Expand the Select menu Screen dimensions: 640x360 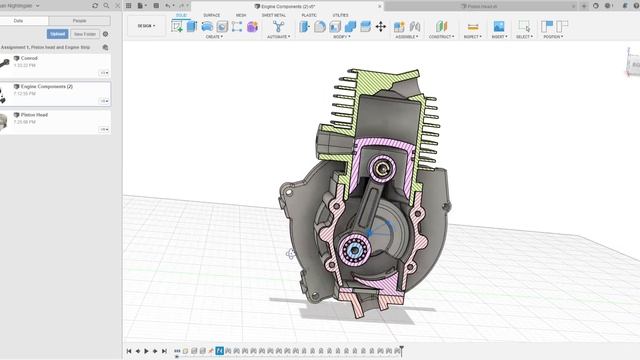(524, 37)
